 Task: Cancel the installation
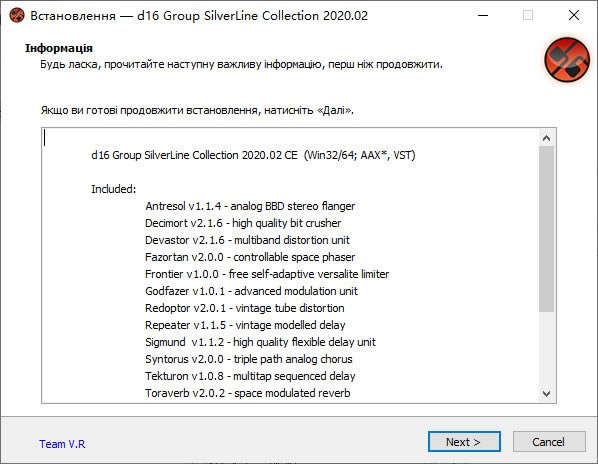tap(549, 442)
